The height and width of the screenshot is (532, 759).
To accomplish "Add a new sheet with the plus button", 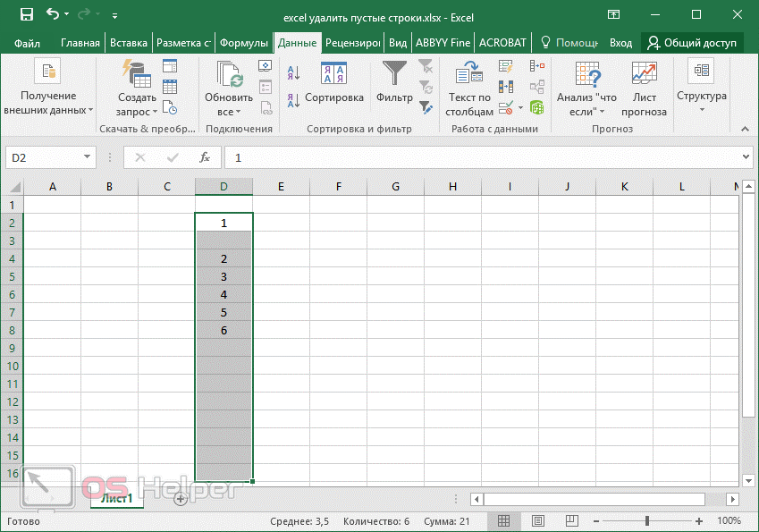I will pyautogui.click(x=180, y=499).
